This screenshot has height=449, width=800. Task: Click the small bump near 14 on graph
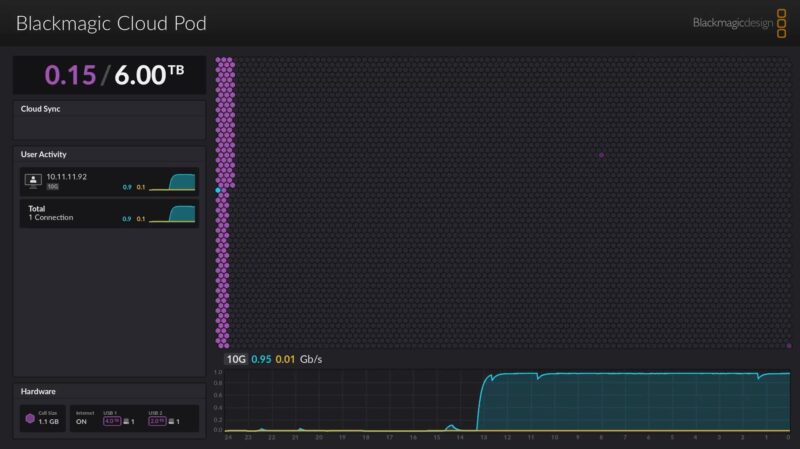coord(451,427)
